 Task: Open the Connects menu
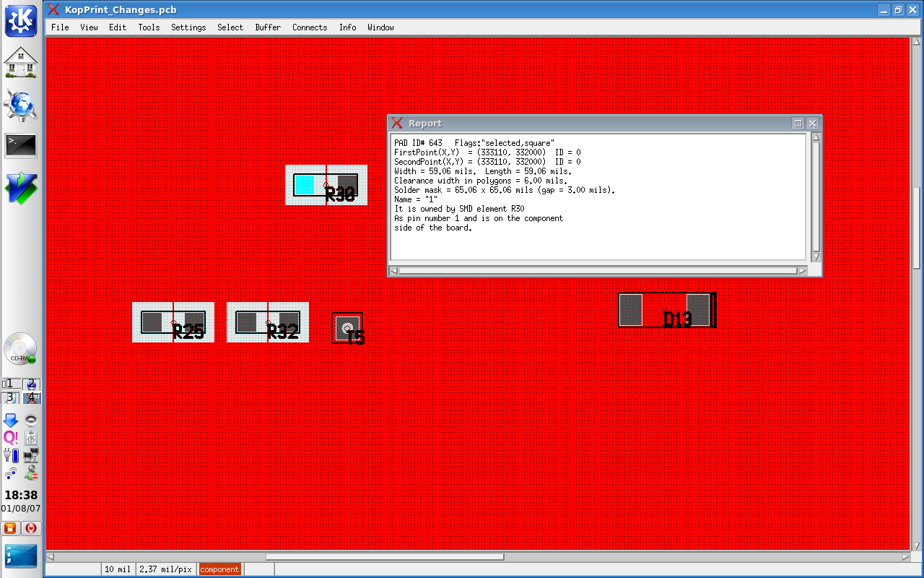pos(310,27)
